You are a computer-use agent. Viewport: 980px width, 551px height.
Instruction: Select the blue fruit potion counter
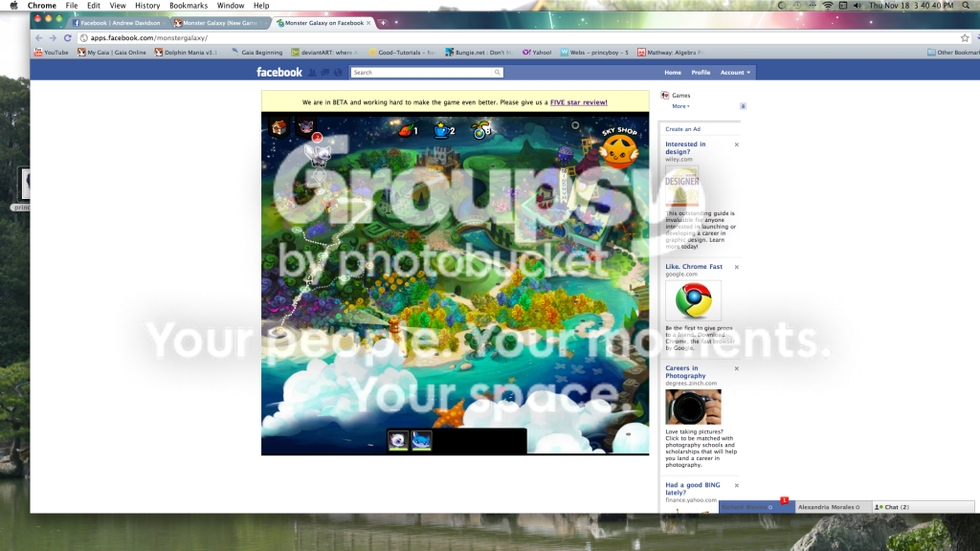pos(480,130)
